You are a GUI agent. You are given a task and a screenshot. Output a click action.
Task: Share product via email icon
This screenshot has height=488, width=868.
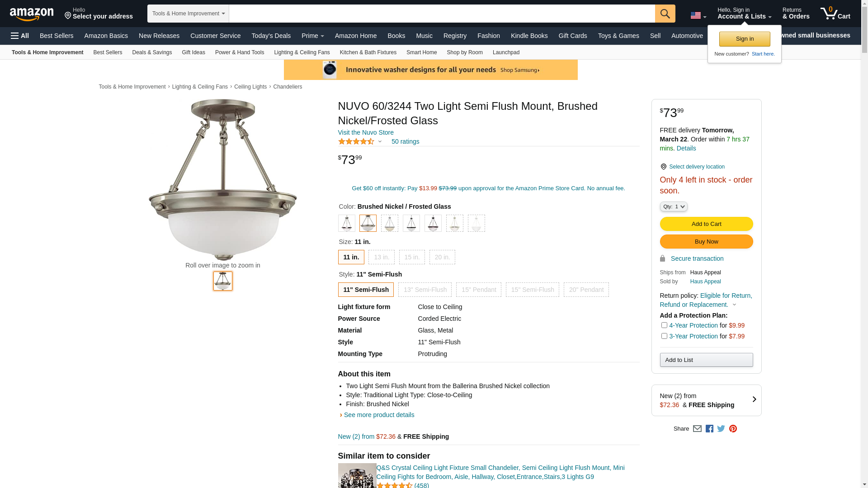pos(697,429)
